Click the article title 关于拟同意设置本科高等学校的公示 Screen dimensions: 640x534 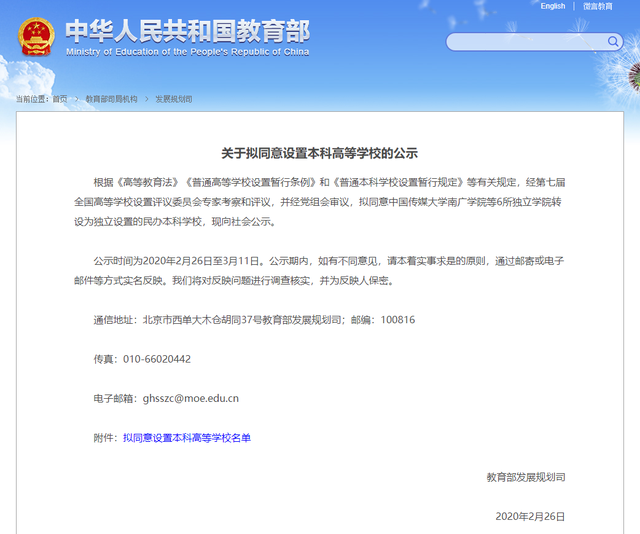320,154
